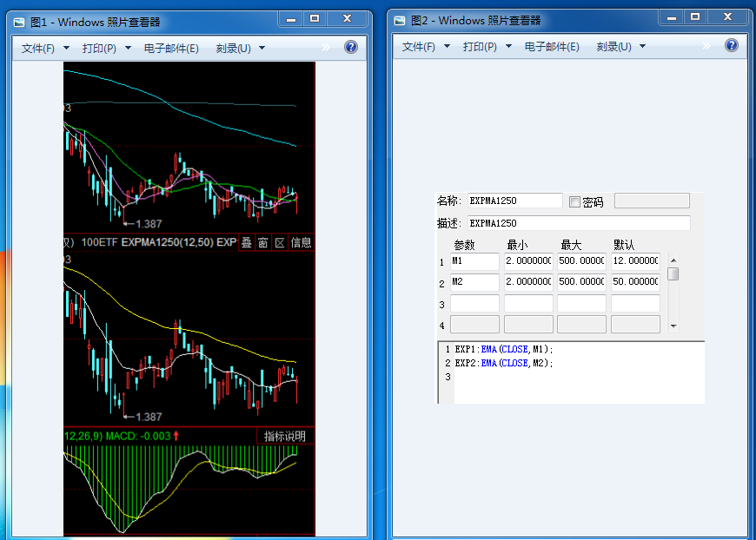The image size is (756, 540).
Task: Show more toolbar commands in 图1 window
Action: coord(326,47)
